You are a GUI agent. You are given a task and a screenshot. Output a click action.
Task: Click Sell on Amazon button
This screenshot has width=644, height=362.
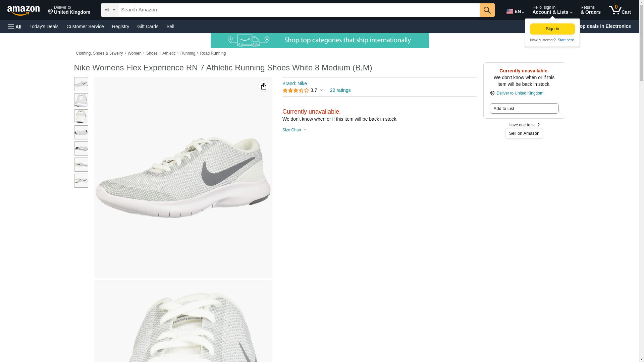[x=524, y=133]
